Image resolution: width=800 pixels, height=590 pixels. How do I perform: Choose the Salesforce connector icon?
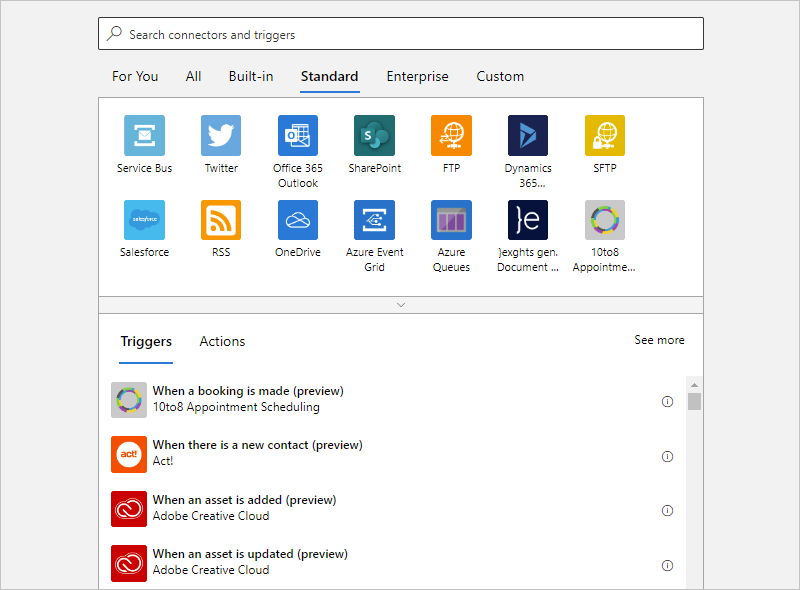click(144, 220)
